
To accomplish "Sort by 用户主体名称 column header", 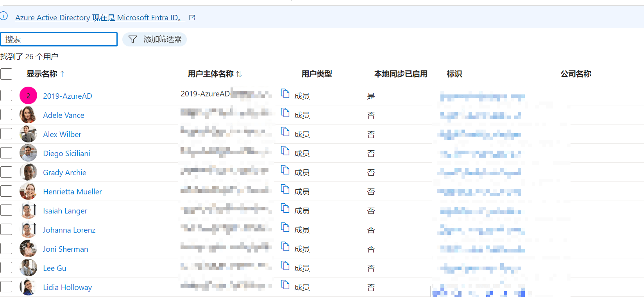I will (x=211, y=74).
